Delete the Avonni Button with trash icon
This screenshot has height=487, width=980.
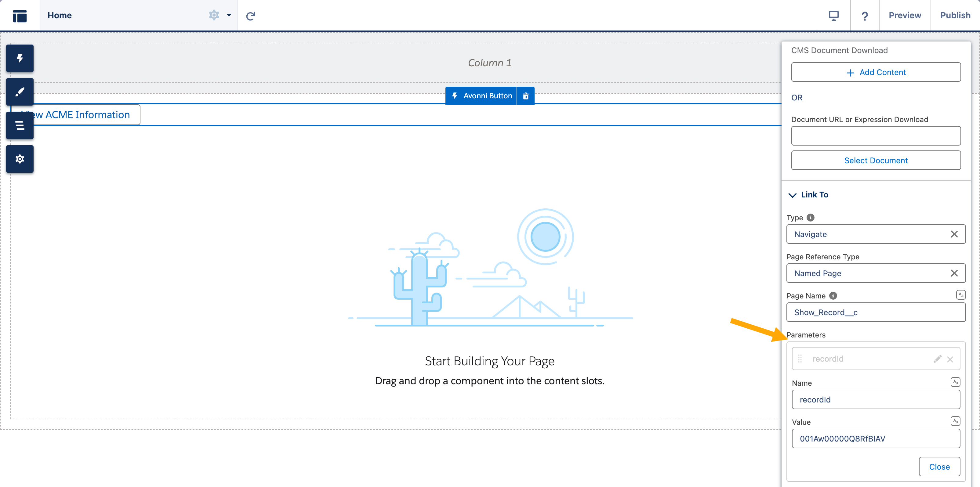(525, 96)
